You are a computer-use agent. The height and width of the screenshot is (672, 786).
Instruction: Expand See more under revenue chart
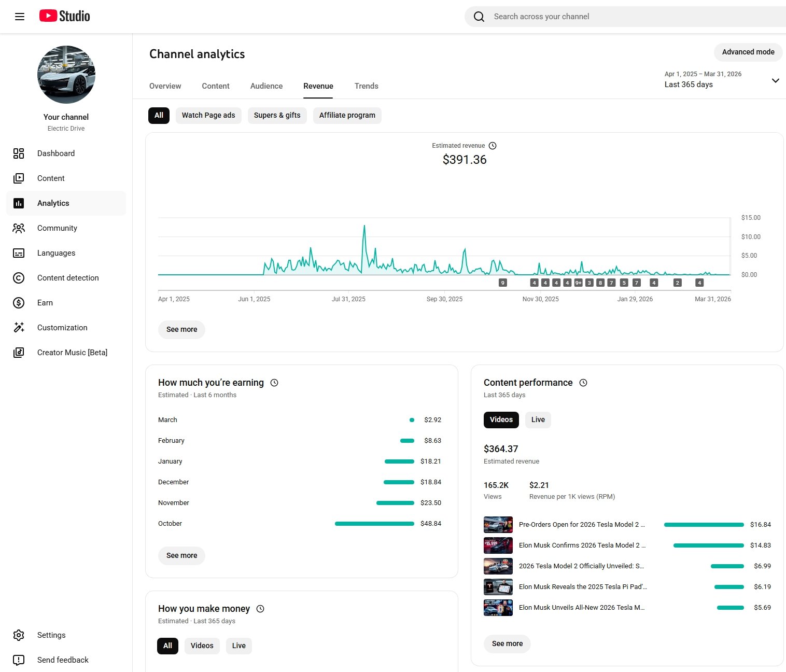pos(181,329)
